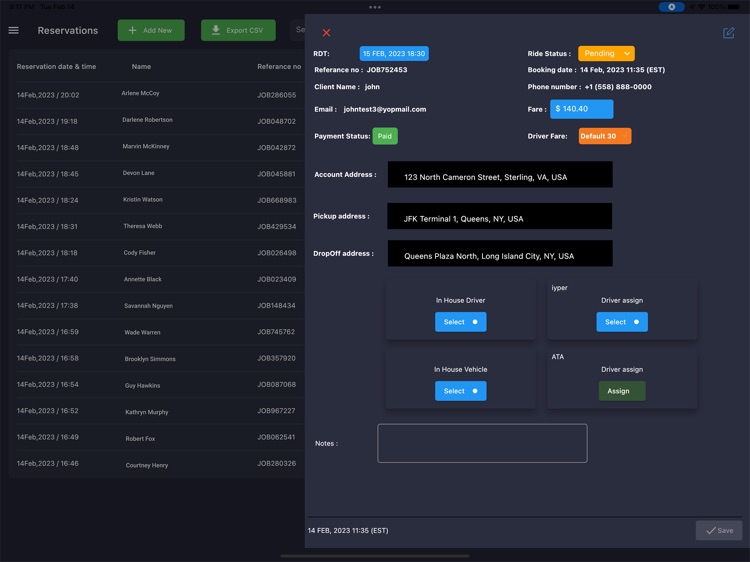
Task: Click the checkmark icon on Save
Action: (711, 530)
